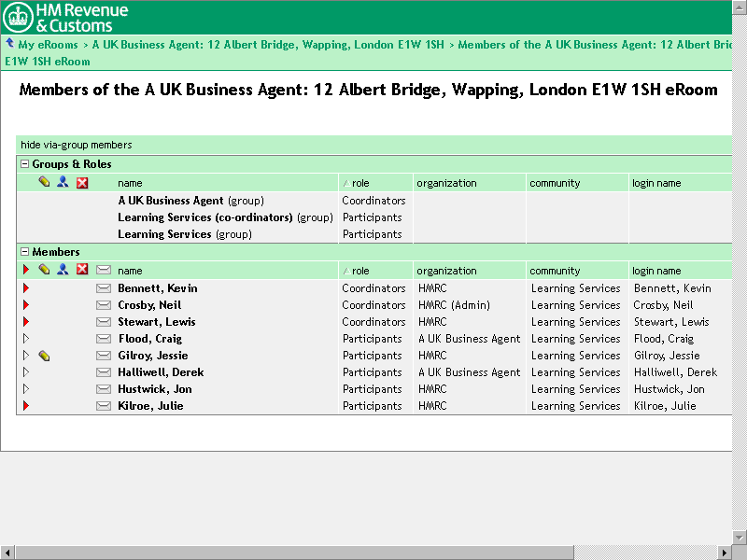Sort Members by role column
This screenshot has height=560, width=747.
point(360,271)
